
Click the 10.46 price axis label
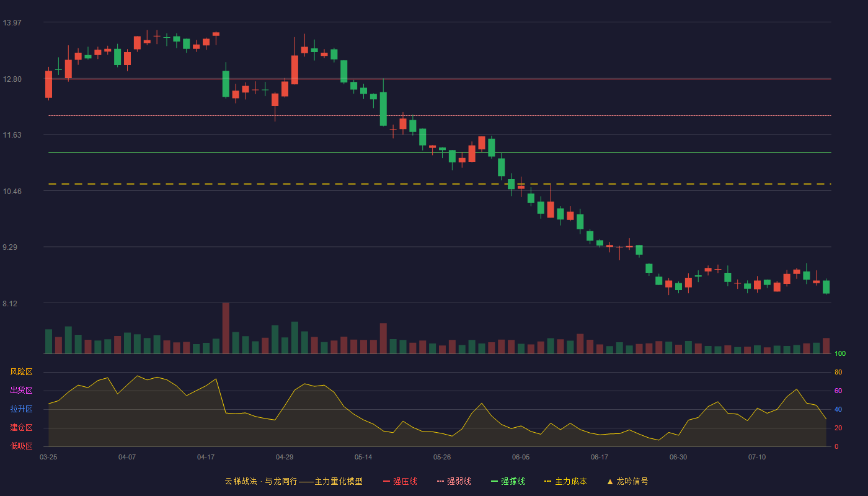click(12, 192)
